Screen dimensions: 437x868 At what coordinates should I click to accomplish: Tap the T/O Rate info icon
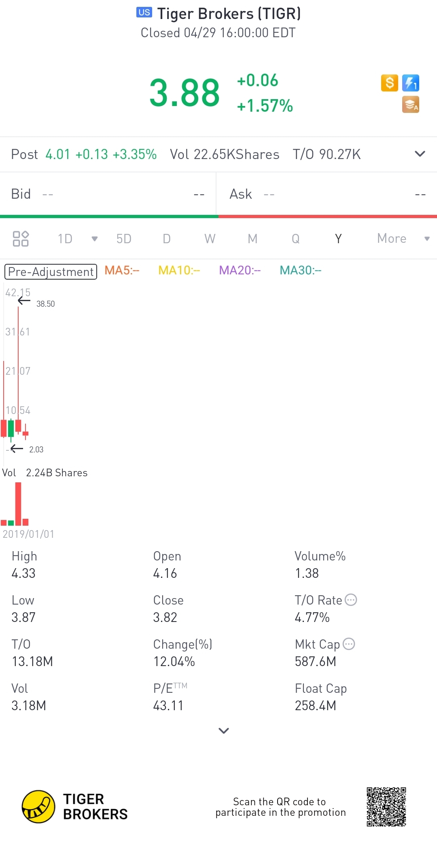[x=351, y=600]
